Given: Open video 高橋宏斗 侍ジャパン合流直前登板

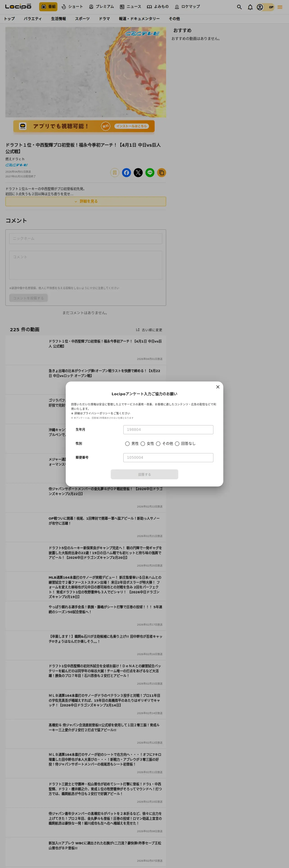Looking at the screenshot, I should pyautogui.click(x=86, y=734).
